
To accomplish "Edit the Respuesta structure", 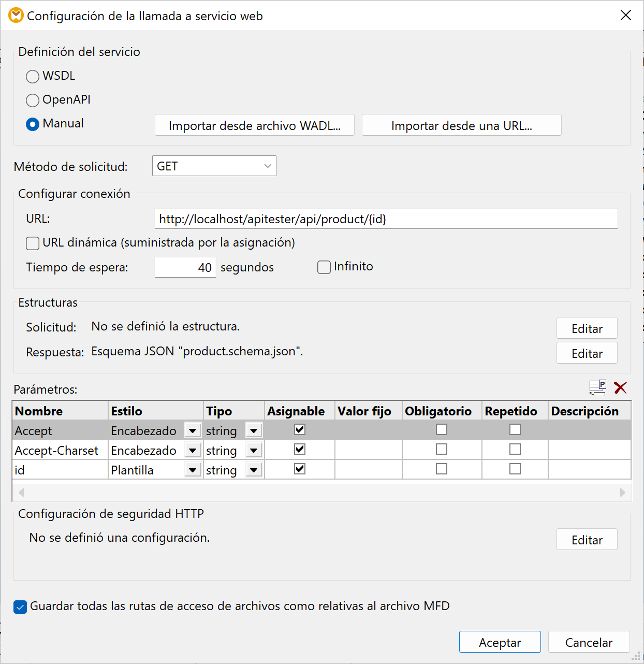I will 587,353.
